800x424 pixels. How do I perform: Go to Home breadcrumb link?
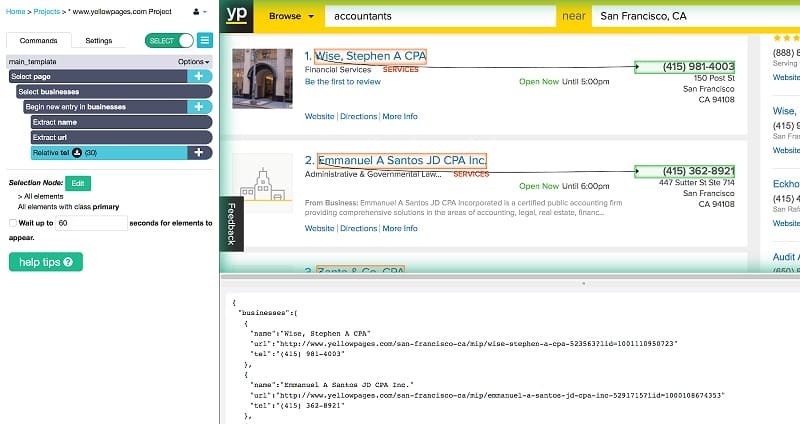pos(15,12)
